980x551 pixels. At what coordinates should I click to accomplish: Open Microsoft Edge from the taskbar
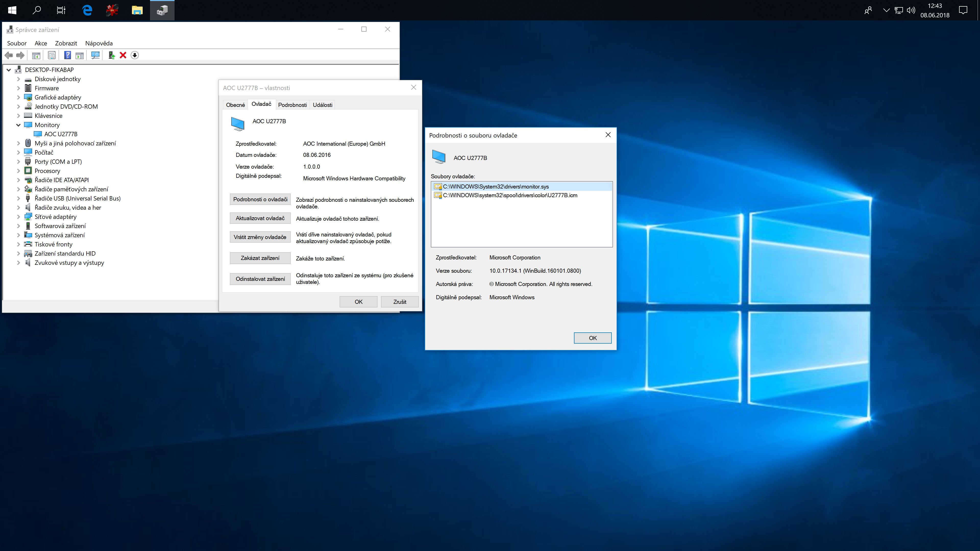click(87, 10)
